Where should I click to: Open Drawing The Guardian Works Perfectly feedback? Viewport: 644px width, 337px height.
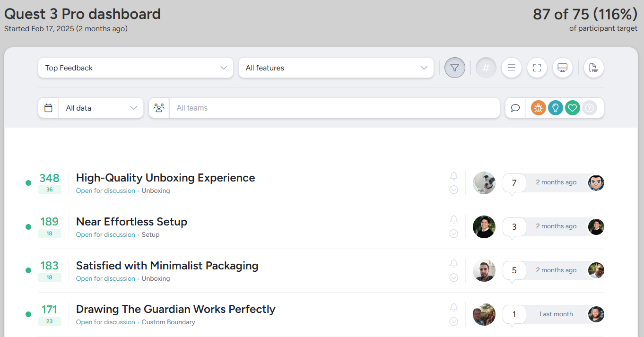tap(175, 309)
